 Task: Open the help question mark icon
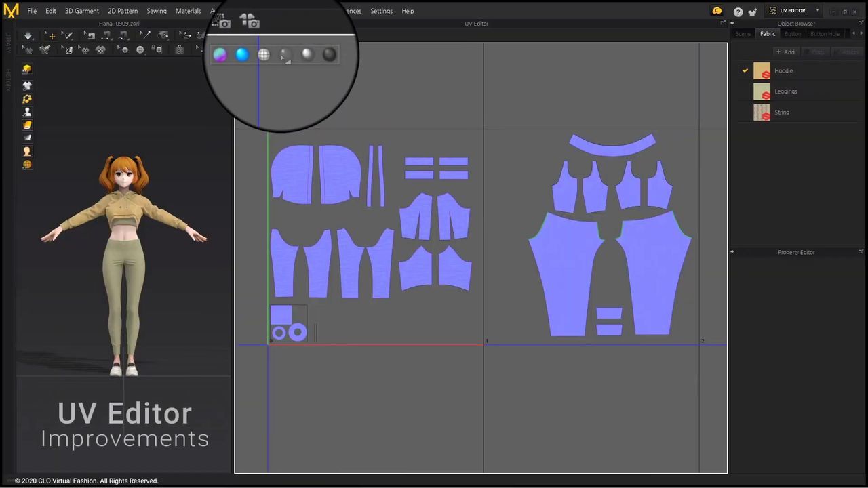738,12
